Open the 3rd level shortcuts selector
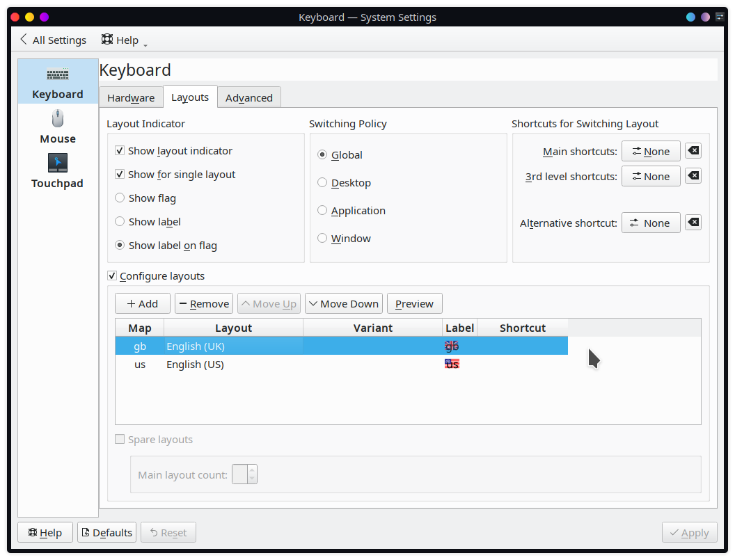 (x=651, y=176)
